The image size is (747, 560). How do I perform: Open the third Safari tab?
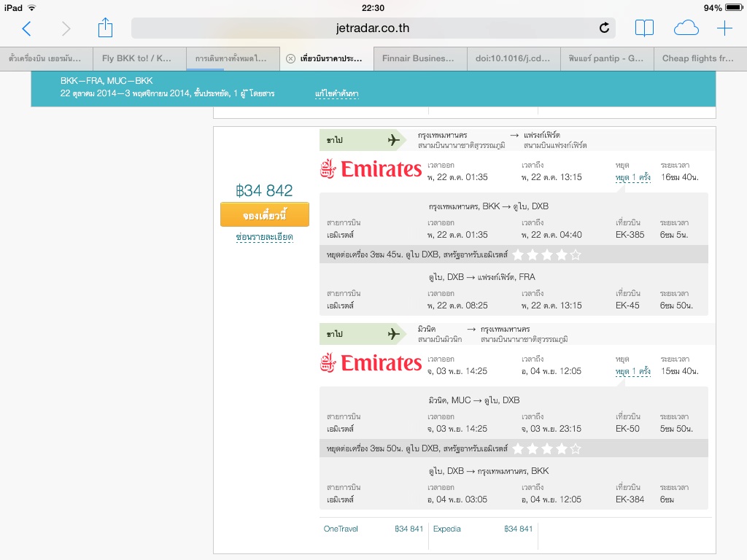coord(233,58)
